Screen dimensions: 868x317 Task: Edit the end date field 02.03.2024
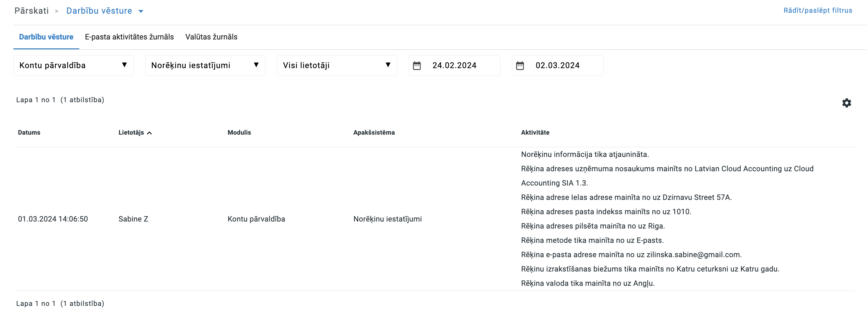pyautogui.click(x=557, y=65)
